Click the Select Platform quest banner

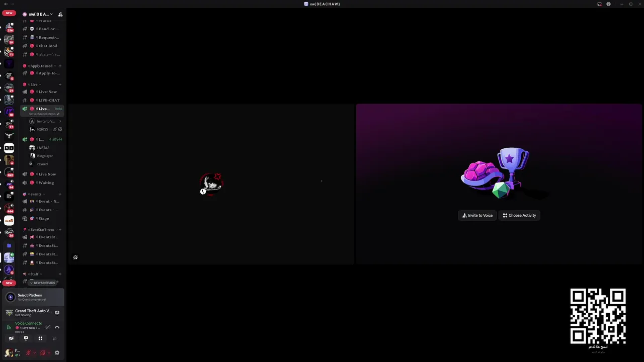pyautogui.click(x=33, y=297)
